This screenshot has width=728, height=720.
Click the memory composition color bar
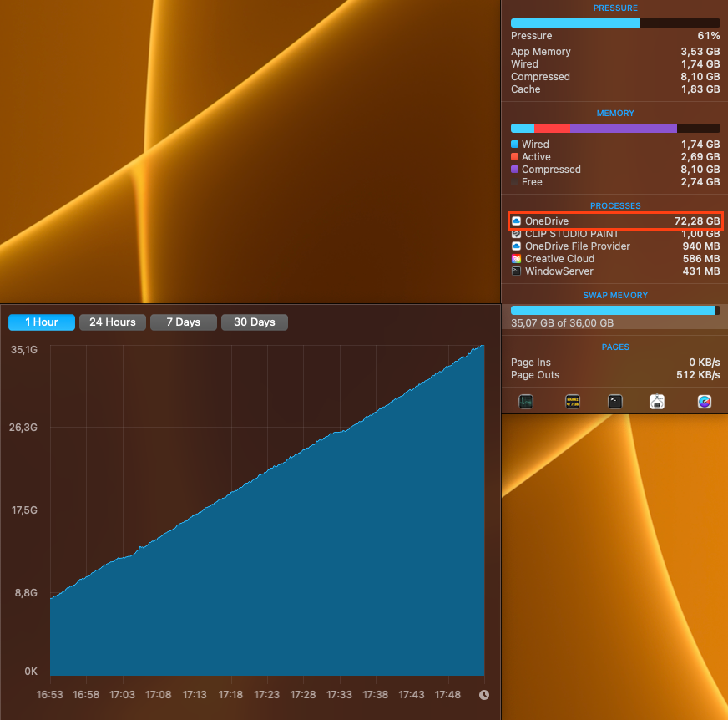(615, 128)
